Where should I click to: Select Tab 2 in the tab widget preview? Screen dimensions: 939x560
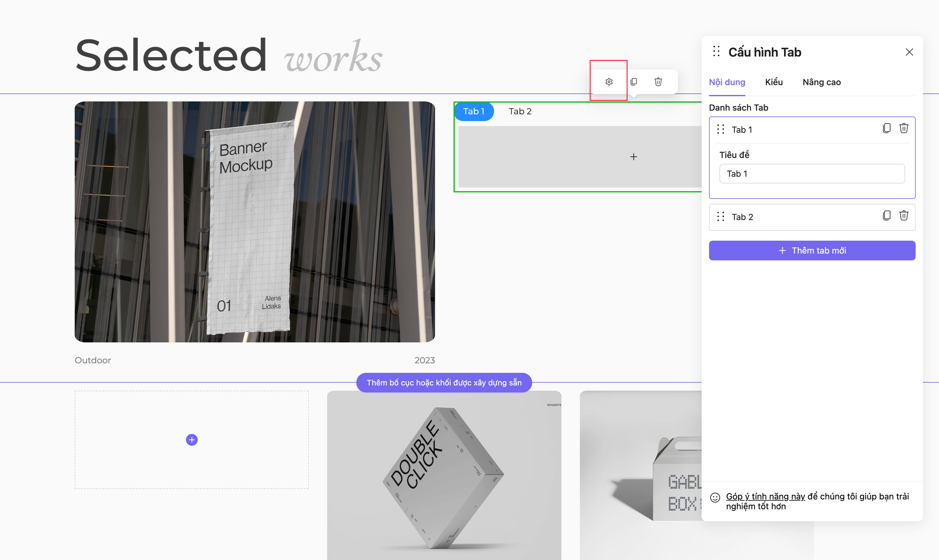(520, 111)
